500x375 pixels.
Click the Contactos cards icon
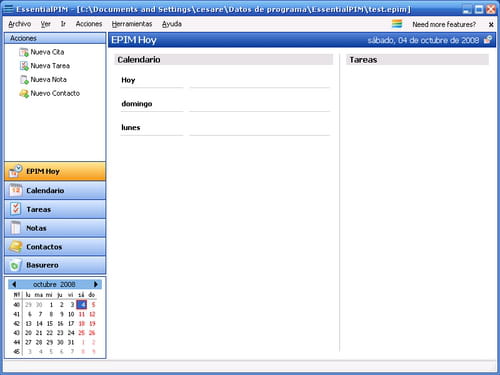[x=15, y=247]
